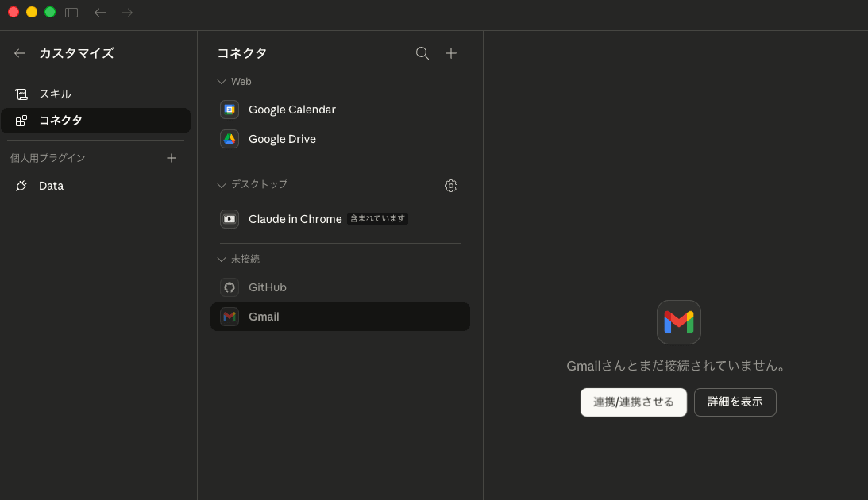Collapse the 未接続 section chevron
This screenshot has height=500, width=868.
[221, 259]
